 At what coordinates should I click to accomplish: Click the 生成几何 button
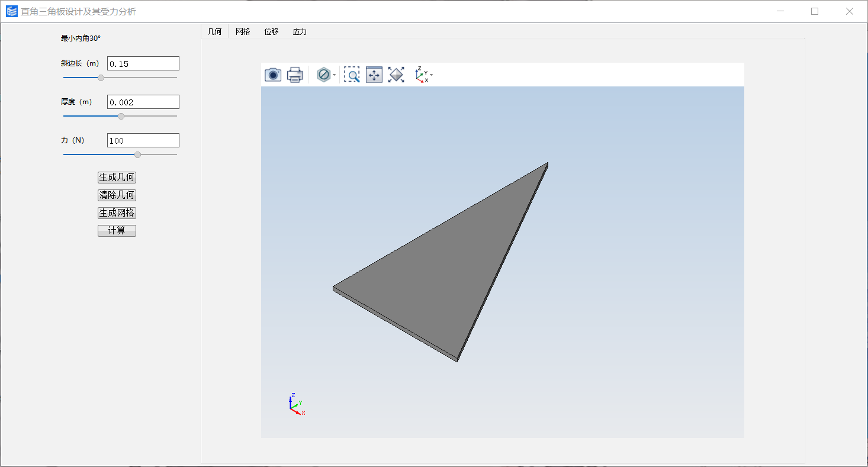point(117,178)
